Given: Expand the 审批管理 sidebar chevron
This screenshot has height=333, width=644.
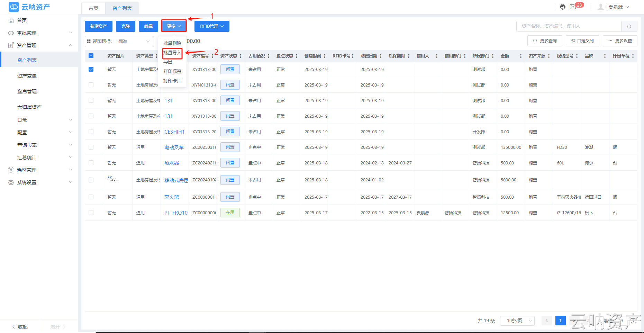Looking at the screenshot, I should (71, 33).
